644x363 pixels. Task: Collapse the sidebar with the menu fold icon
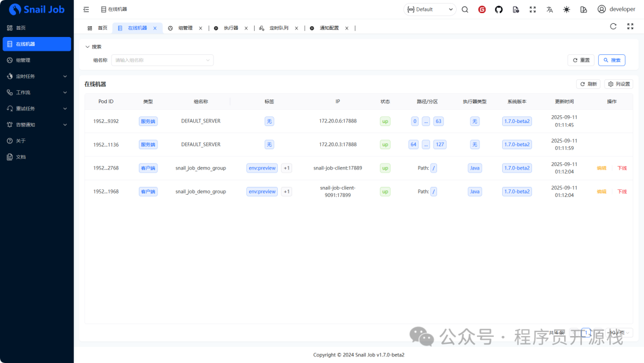point(86,10)
